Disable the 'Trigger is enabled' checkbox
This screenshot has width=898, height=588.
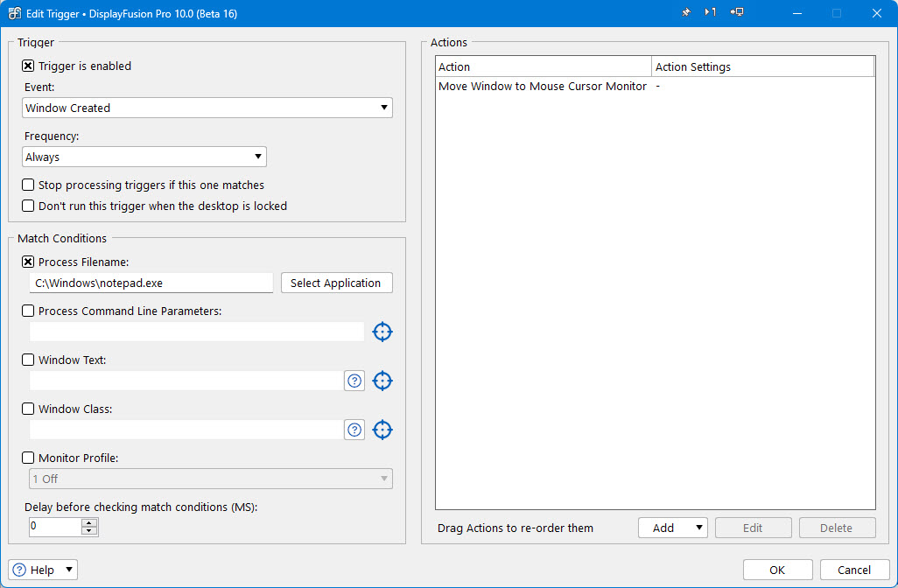click(29, 66)
